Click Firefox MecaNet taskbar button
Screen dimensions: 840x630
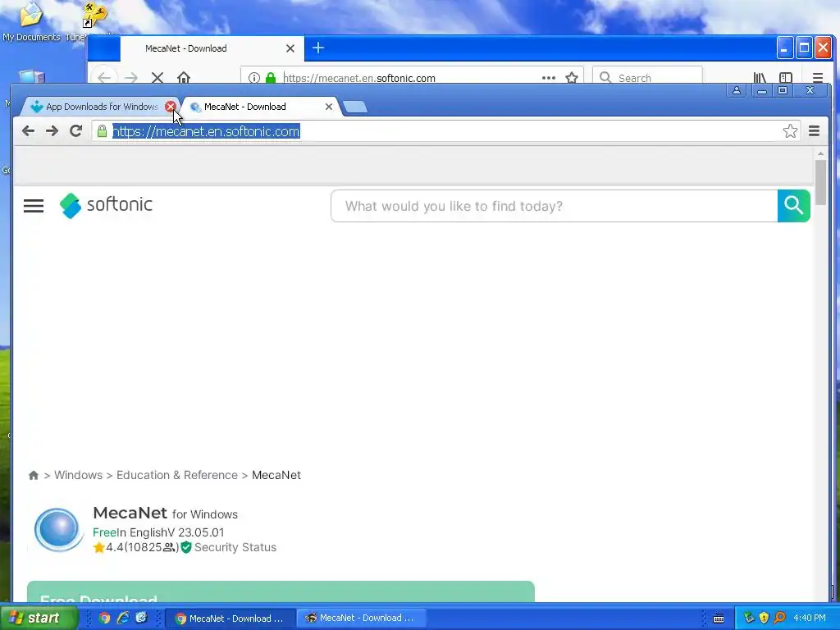pyautogui.click(x=361, y=619)
